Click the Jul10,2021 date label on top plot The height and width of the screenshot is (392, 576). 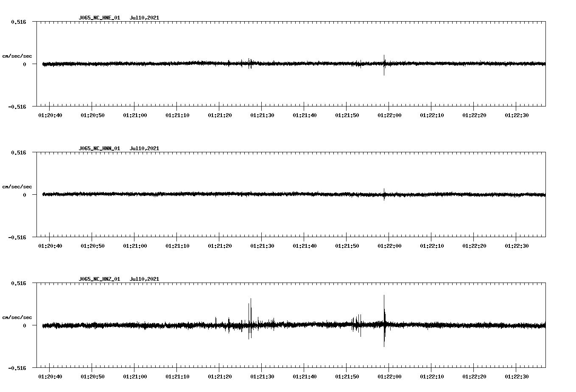[x=144, y=18]
